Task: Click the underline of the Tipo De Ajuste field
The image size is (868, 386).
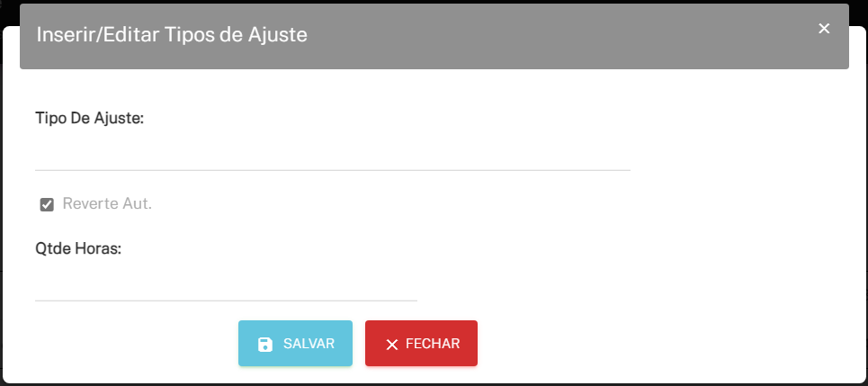Action: 333,170
